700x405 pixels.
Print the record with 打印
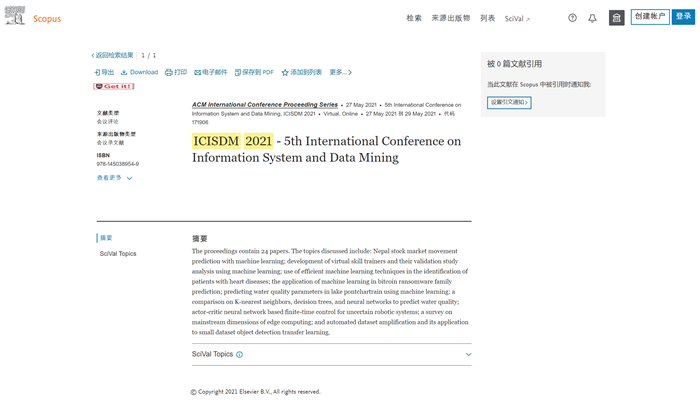click(x=176, y=72)
